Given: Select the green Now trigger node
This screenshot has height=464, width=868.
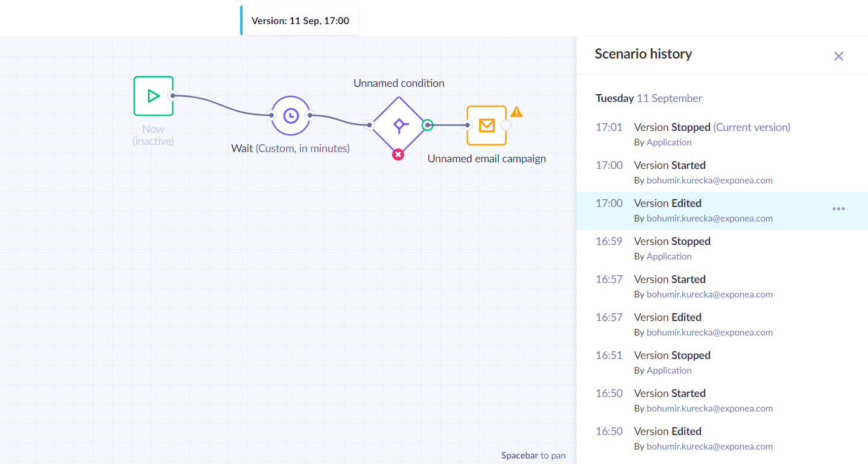Looking at the screenshot, I should (x=153, y=95).
